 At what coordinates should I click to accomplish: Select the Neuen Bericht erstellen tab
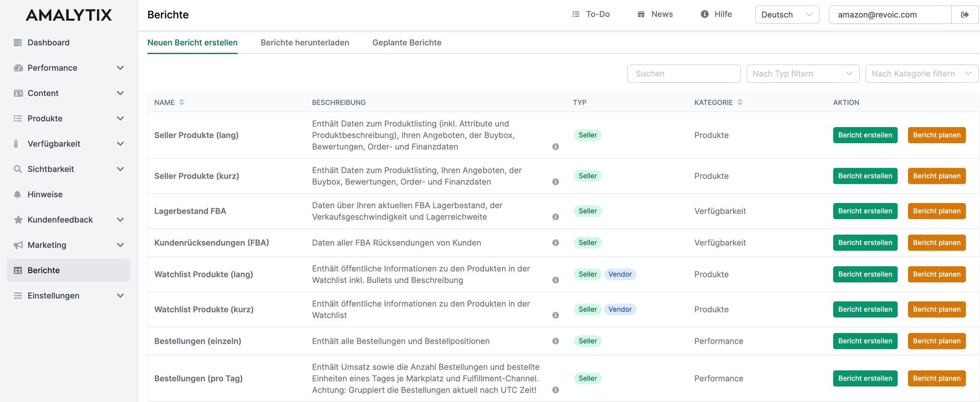[192, 43]
